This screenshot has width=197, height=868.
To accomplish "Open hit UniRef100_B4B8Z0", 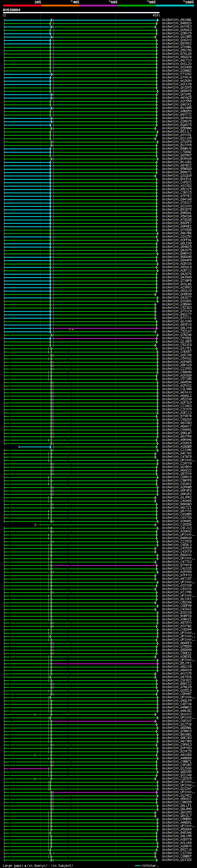I will coord(176,23).
